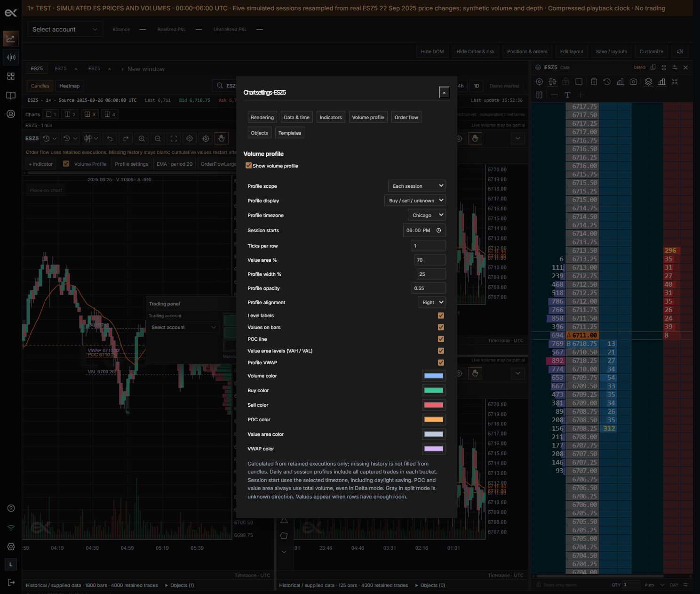Open the Profile display dropdown
Screen dimensions: 700x594
[414, 201]
